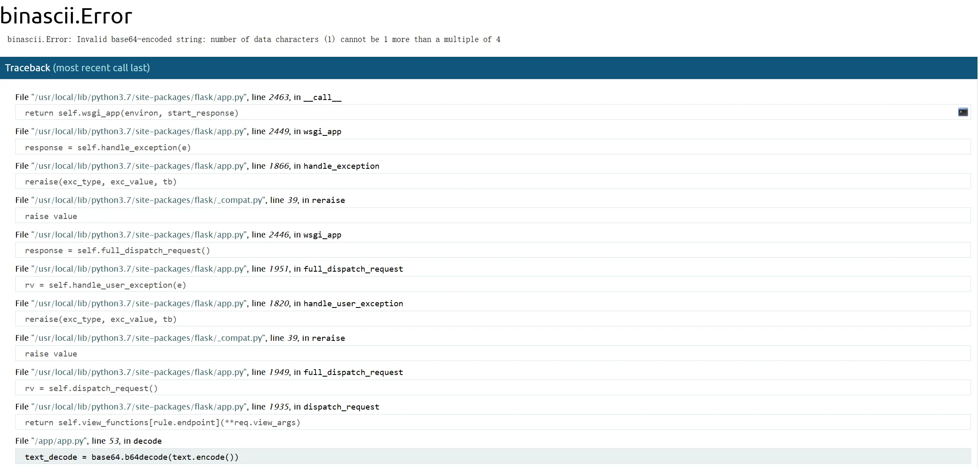Click the 'line 1866, in handle_exception' frame header

(197, 166)
